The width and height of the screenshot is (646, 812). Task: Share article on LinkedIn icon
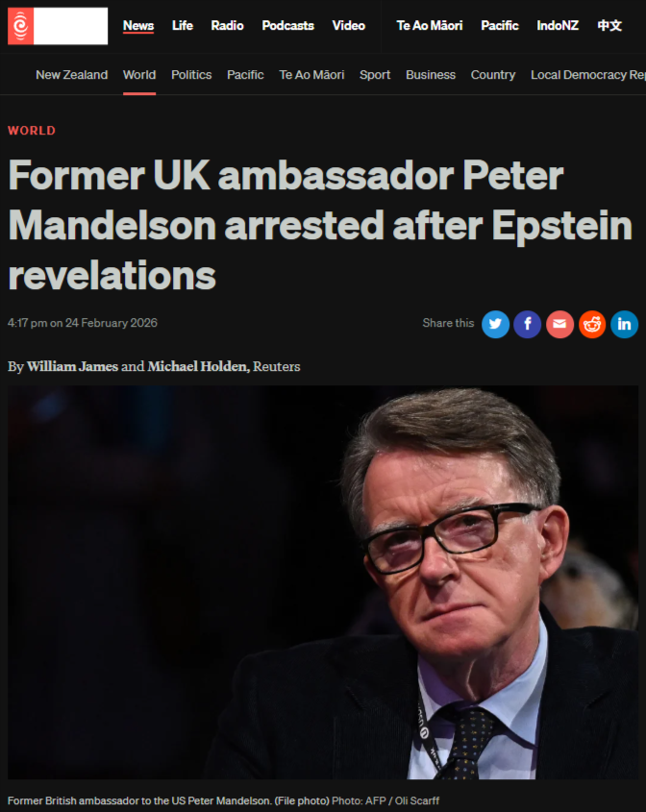[x=624, y=324]
